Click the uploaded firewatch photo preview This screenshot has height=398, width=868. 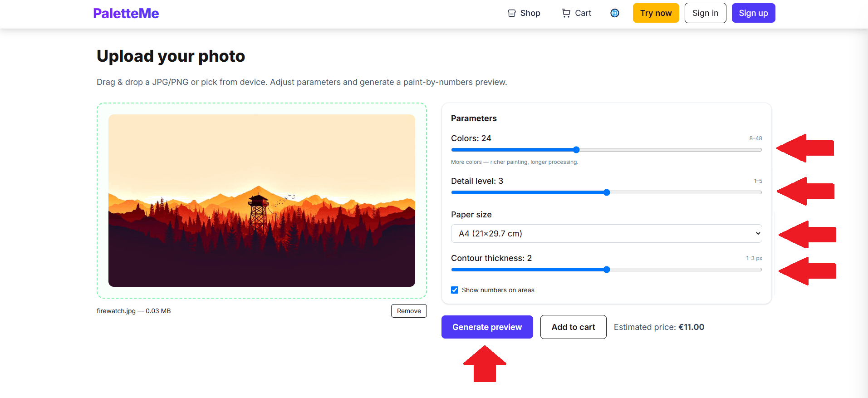[x=262, y=201]
